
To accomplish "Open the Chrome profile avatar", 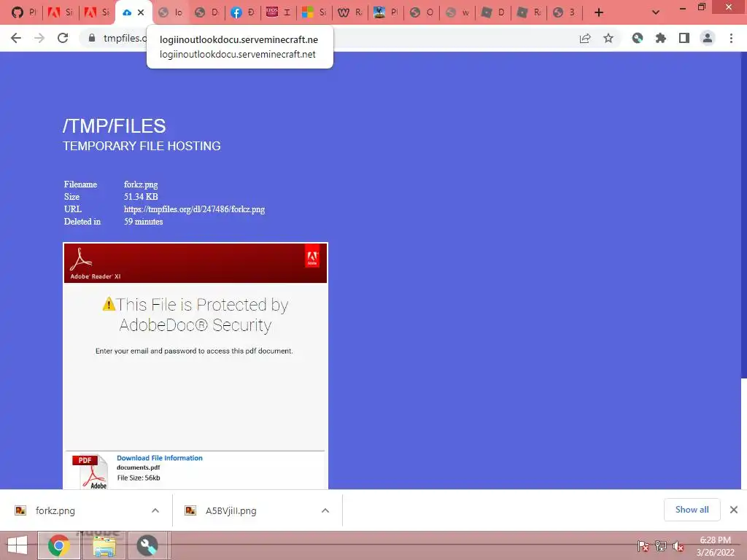I will click(x=708, y=38).
